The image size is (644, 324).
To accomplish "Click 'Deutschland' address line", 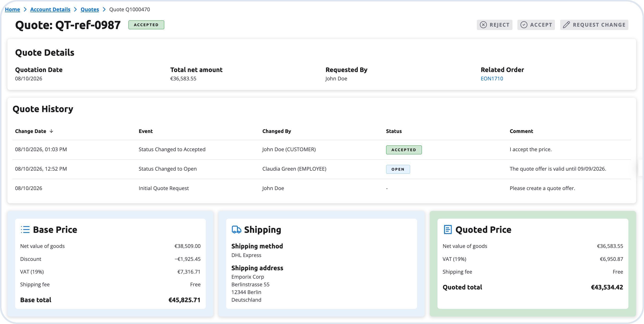I will [246, 300].
